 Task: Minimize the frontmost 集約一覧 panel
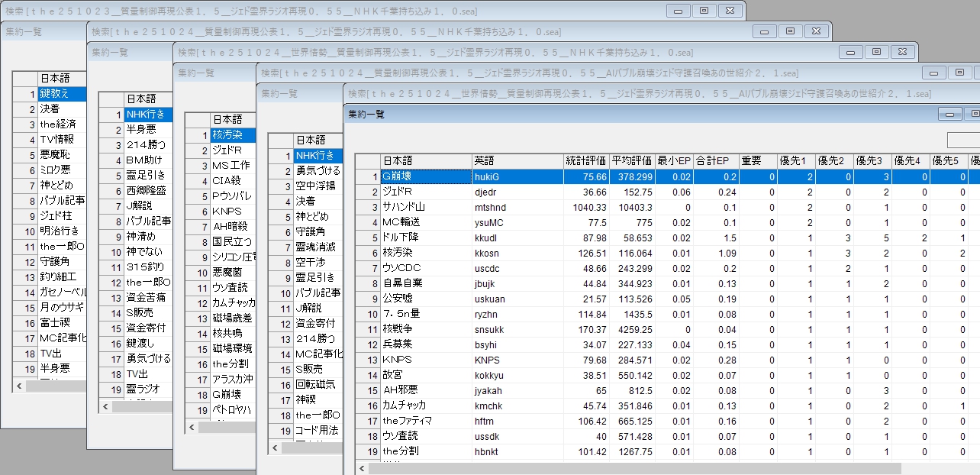[949, 114]
